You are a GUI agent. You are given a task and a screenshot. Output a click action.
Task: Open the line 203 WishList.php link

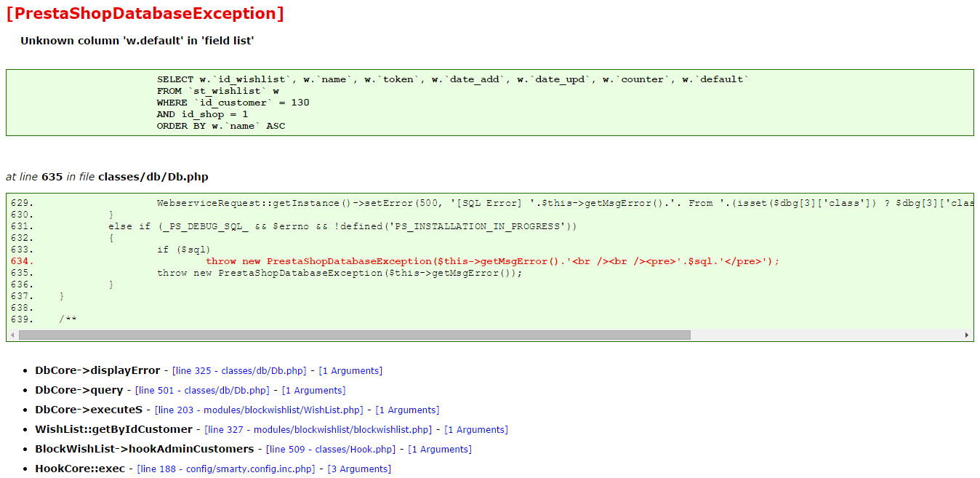[x=259, y=410]
